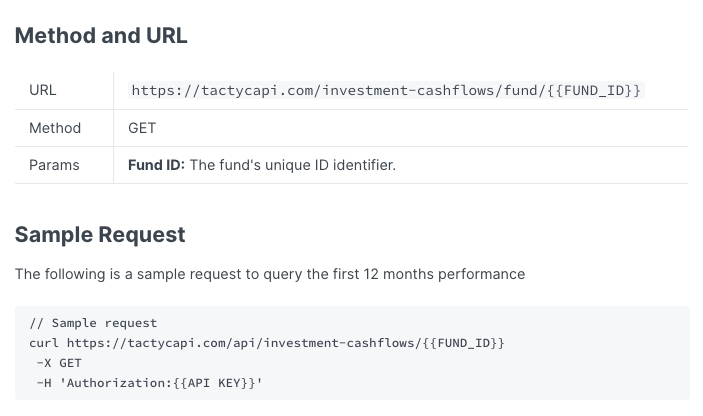Click the URL label cell in table

[43, 91]
